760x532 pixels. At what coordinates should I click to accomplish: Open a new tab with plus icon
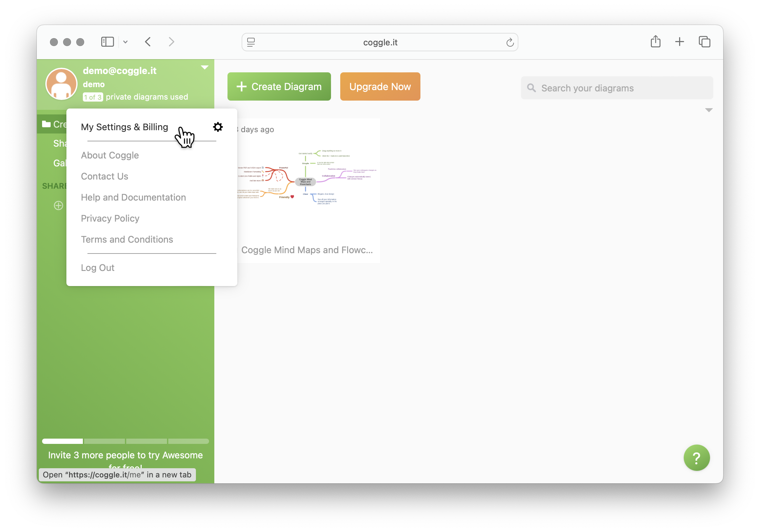click(679, 42)
